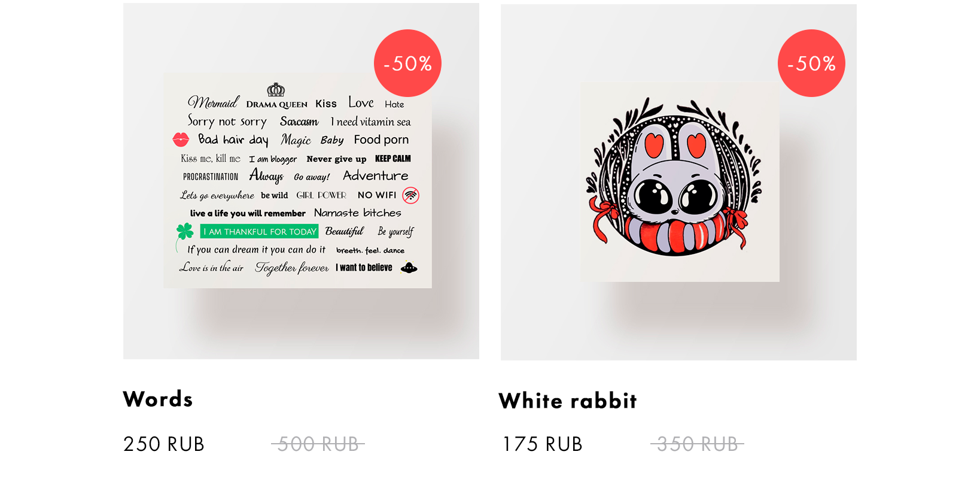Click the green clover icon on sticker sheet
Image resolution: width=980 pixels, height=503 pixels.
tap(184, 231)
